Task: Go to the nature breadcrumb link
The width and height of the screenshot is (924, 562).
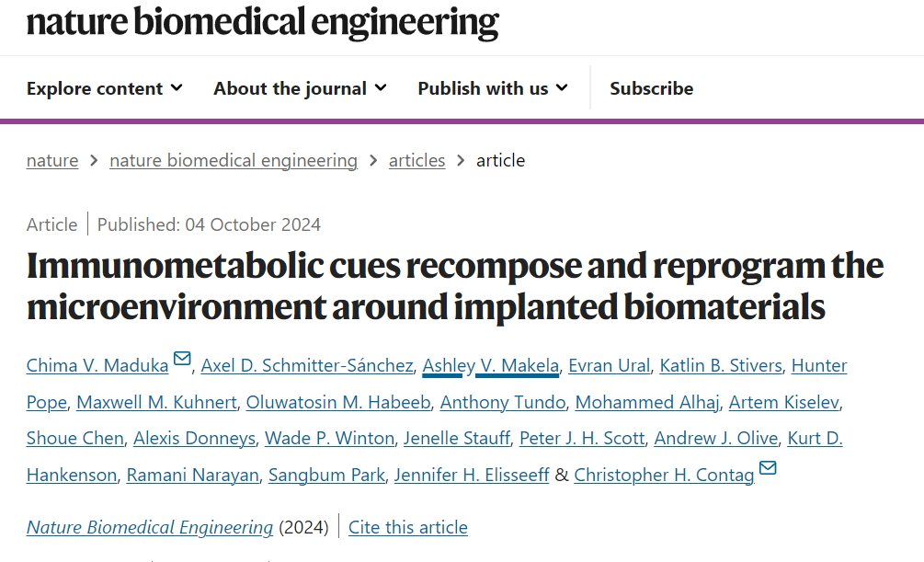Action: 52,160
